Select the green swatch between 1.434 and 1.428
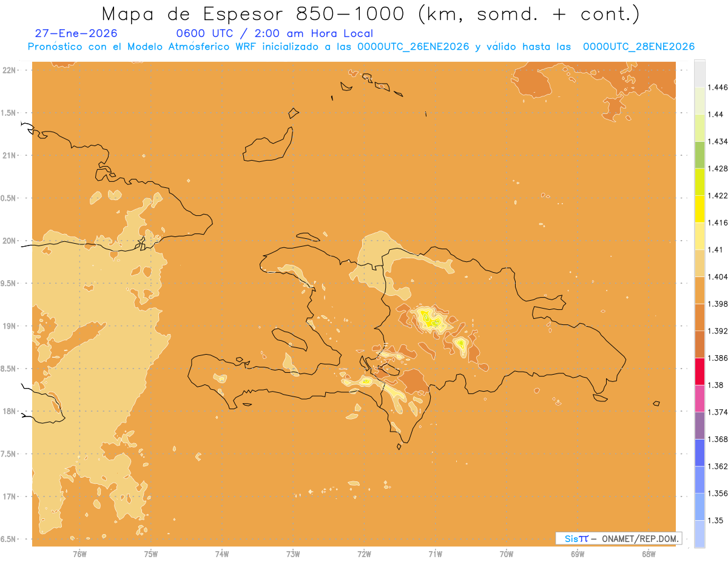Image resolution: width=728 pixels, height=562 pixels. coord(699,155)
